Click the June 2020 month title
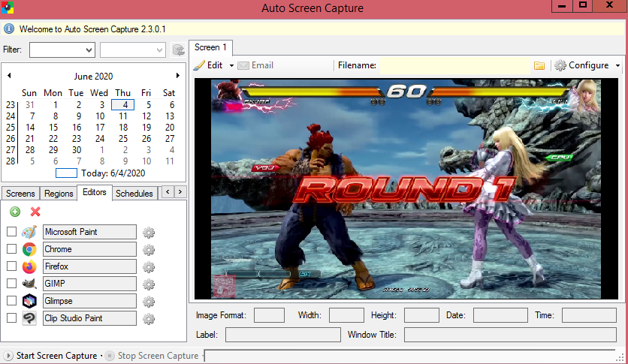The image size is (628, 364). pos(93,76)
